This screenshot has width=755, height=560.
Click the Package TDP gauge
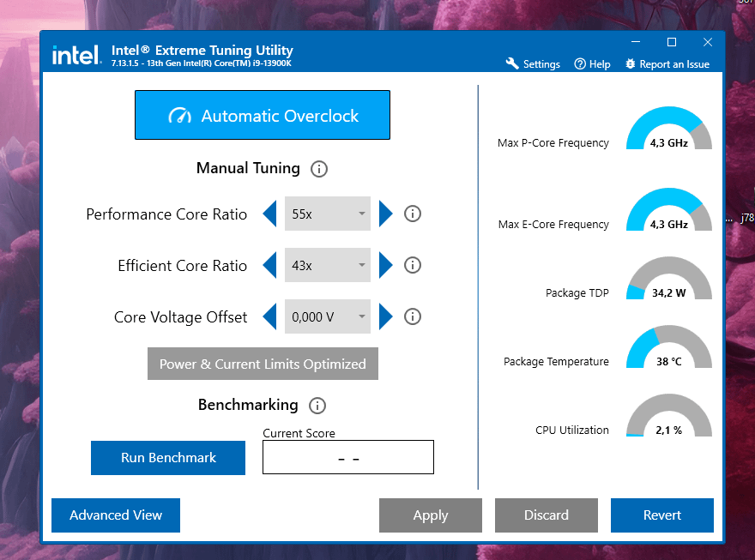tap(669, 278)
